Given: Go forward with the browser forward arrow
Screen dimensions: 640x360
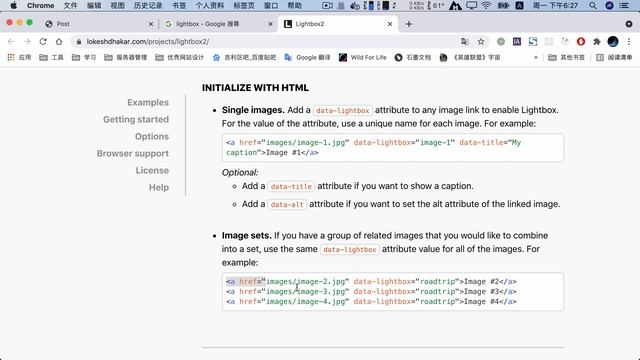Looking at the screenshot, I should (x=27, y=42).
